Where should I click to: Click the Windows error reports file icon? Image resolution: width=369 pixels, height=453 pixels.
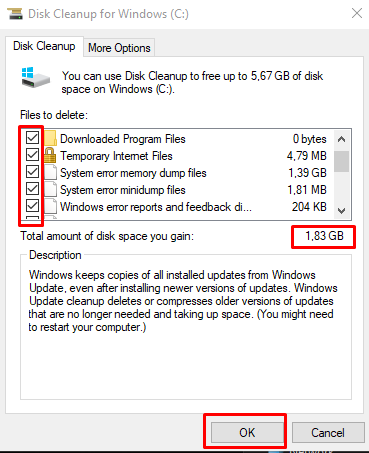tap(50, 206)
